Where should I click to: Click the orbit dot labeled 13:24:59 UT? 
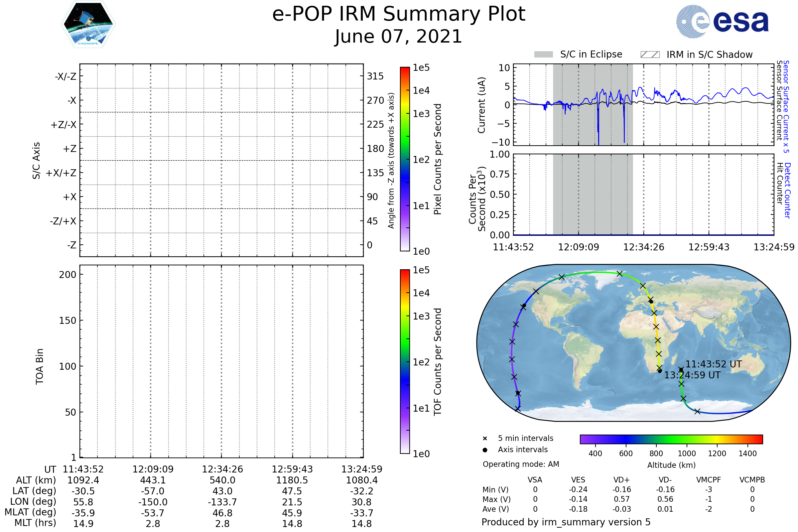click(x=660, y=371)
